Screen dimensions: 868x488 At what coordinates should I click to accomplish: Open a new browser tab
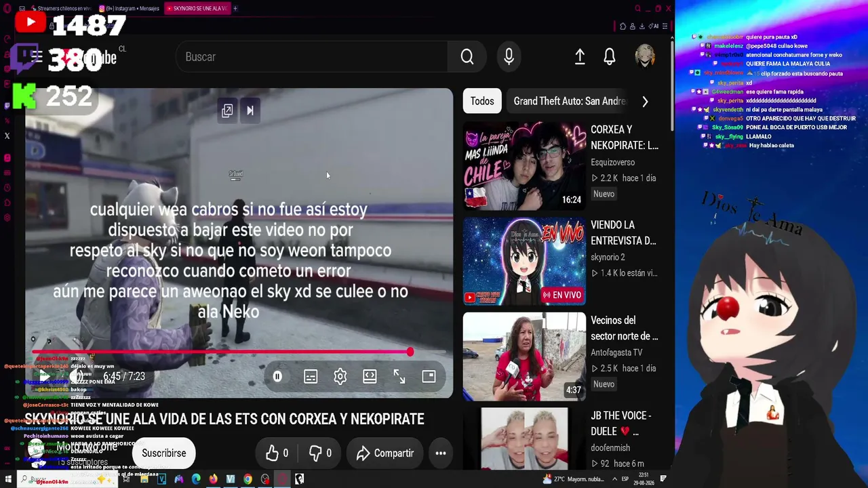click(x=235, y=8)
